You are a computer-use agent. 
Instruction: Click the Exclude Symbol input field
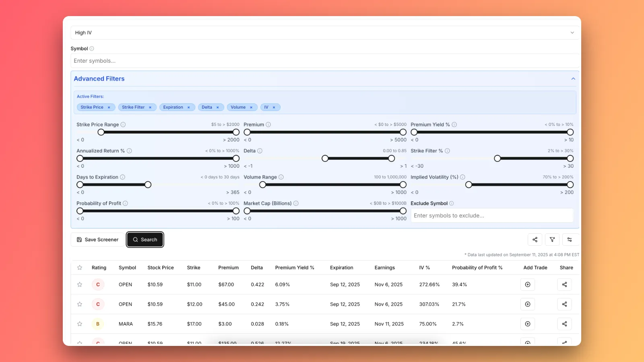coord(491,216)
